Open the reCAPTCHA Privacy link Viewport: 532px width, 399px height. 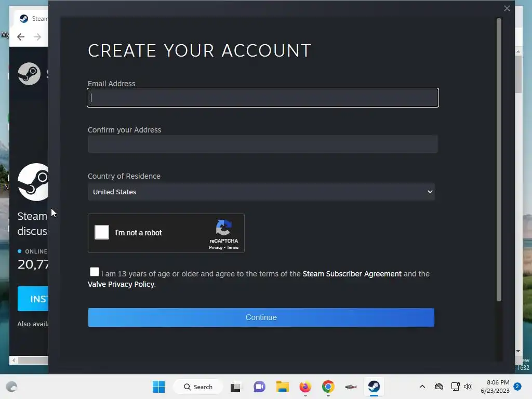coord(216,248)
